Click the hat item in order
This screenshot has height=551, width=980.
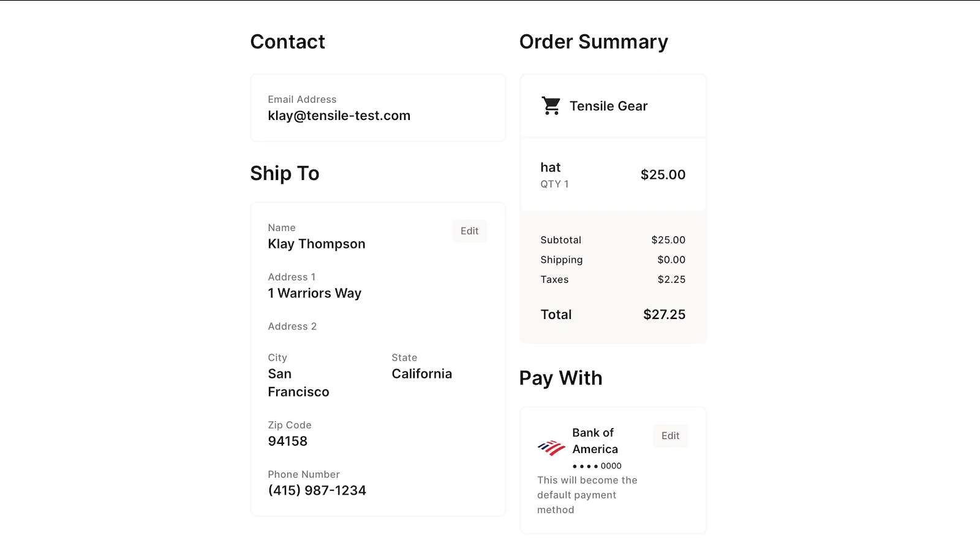pyautogui.click(x=551, y=167)
